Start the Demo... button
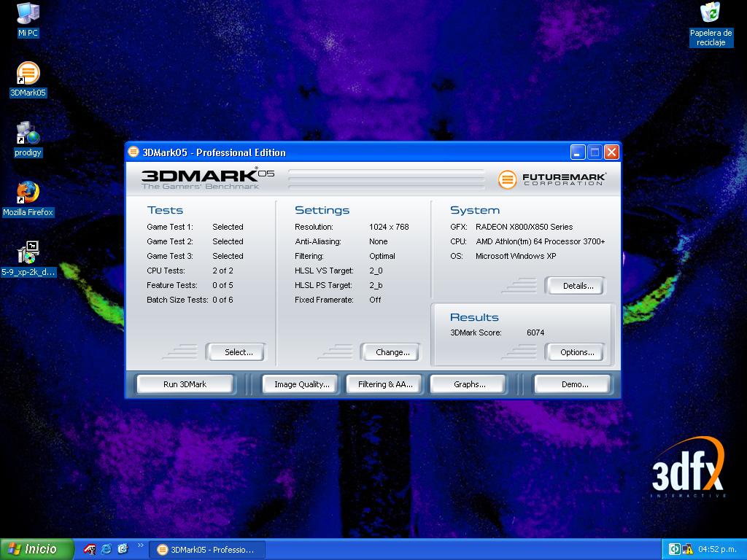 point(572,384)
